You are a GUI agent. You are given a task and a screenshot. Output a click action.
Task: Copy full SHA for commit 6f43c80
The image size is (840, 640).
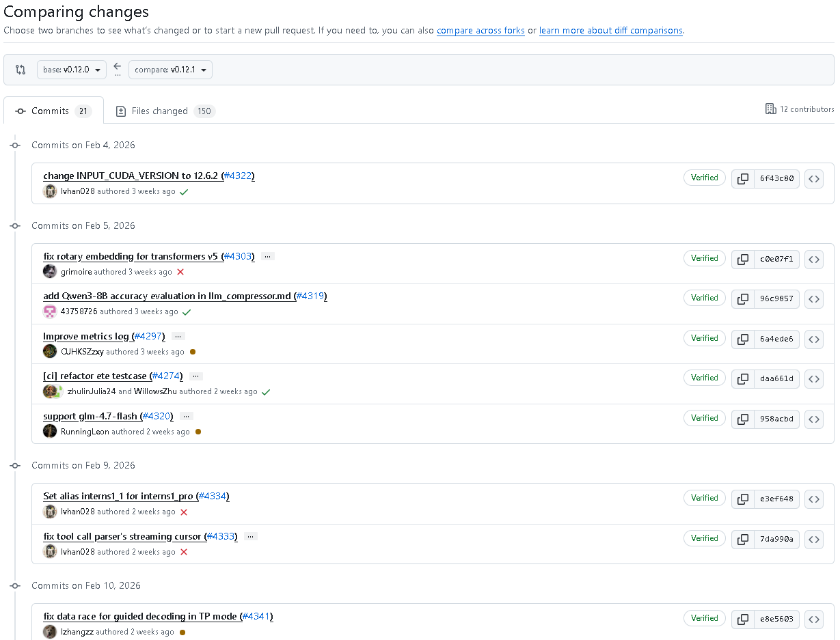[x=742, y=179]
